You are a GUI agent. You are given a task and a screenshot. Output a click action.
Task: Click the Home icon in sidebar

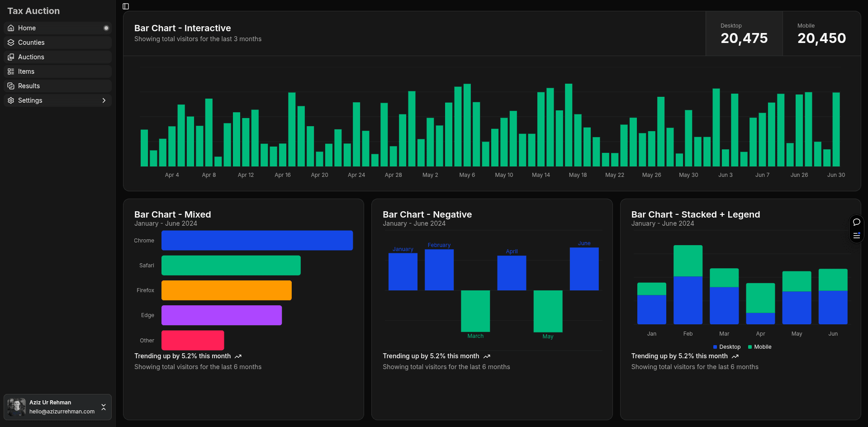[11, 28]
